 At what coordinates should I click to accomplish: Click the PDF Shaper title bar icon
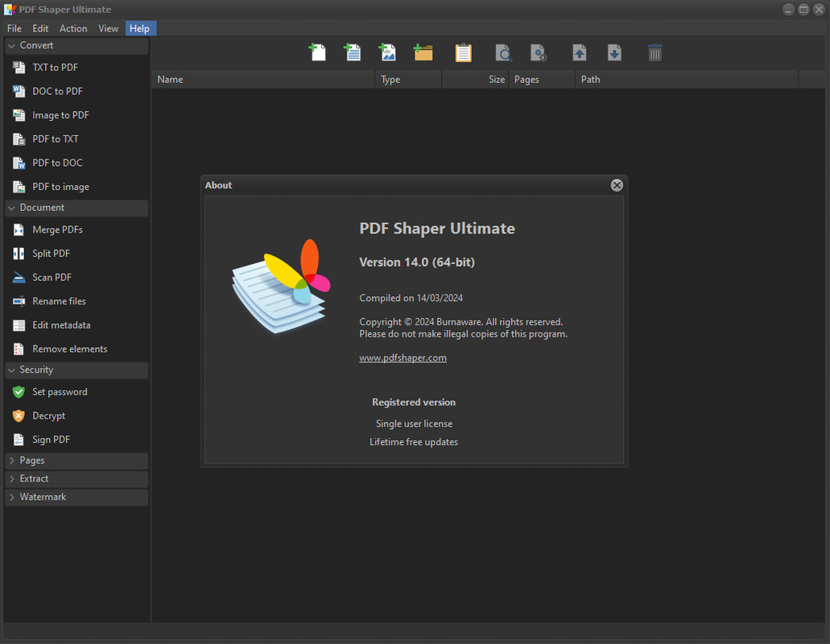[10, 10]
